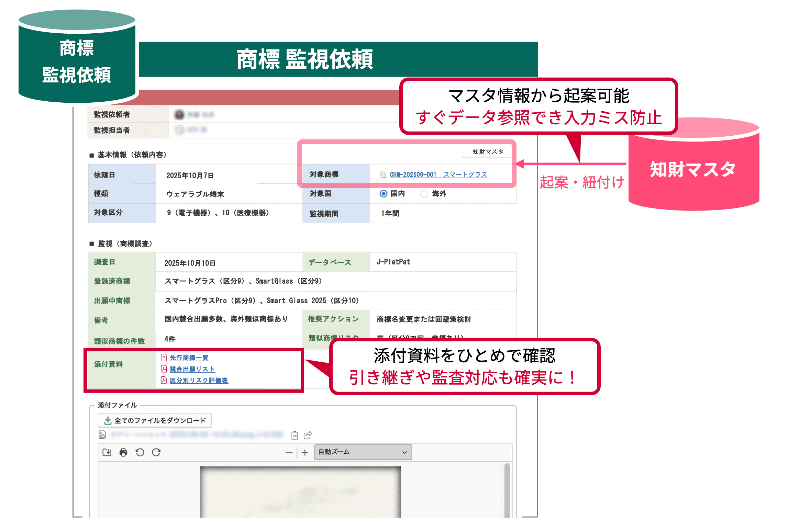Click the 知財マスタ button
The image size is (811, 532).
pos(487,151)
